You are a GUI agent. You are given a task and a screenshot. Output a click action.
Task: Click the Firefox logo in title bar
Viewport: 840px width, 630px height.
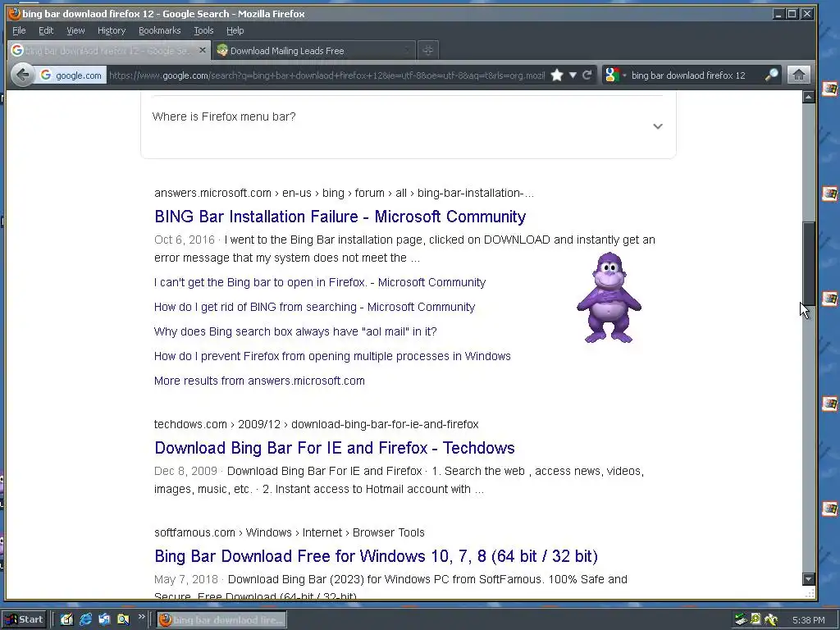[x=15, y=13]
